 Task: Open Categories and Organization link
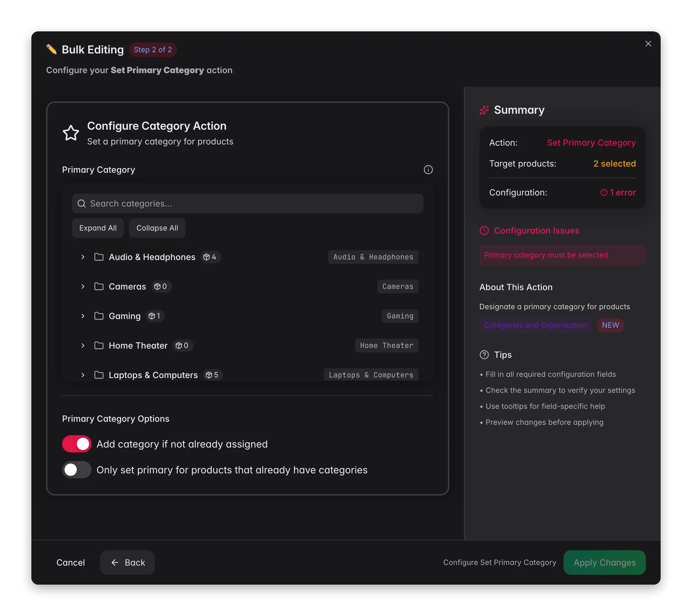click(535, 325)
